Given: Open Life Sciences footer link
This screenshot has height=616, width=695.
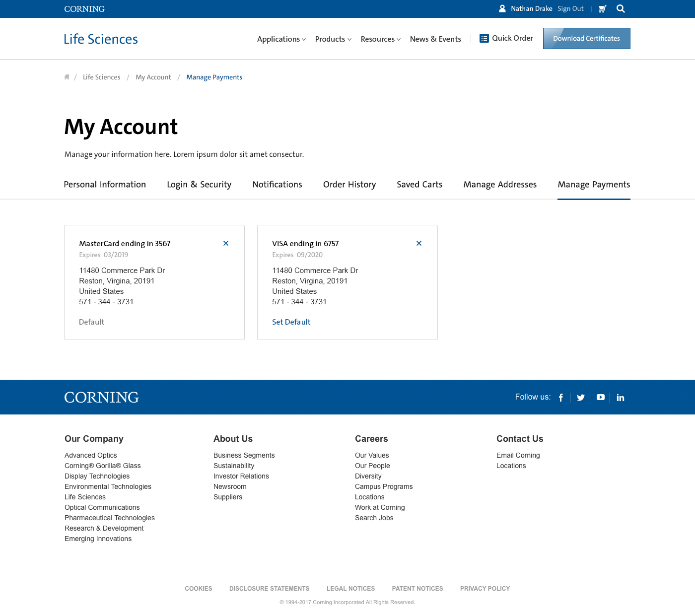Looking at the screenshot, I should coord(85,497).
